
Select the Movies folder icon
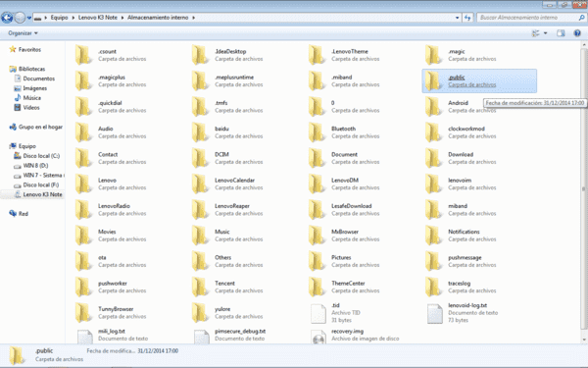coord(83,236)
